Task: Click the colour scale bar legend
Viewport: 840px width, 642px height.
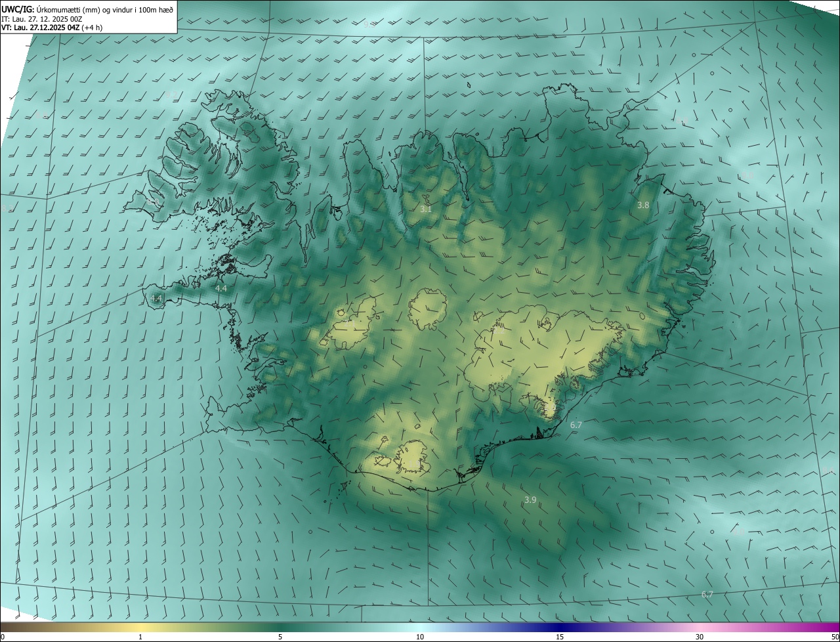Action: click(420, 627)
